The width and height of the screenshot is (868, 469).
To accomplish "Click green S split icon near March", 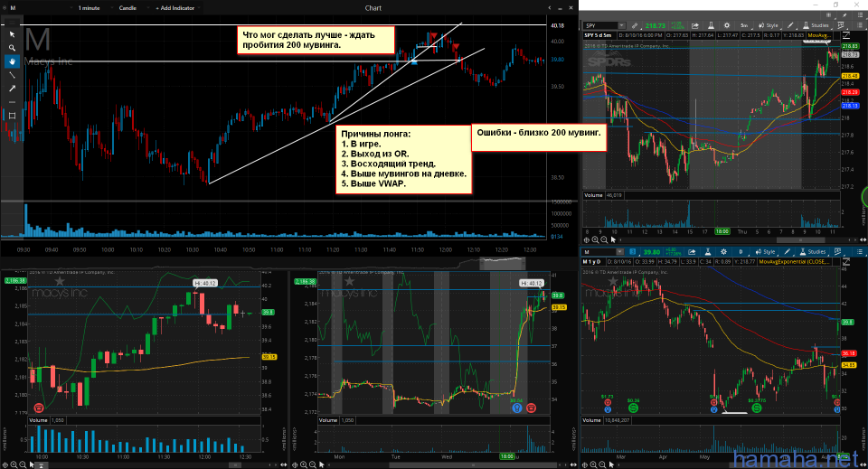I will click(633, 408).
